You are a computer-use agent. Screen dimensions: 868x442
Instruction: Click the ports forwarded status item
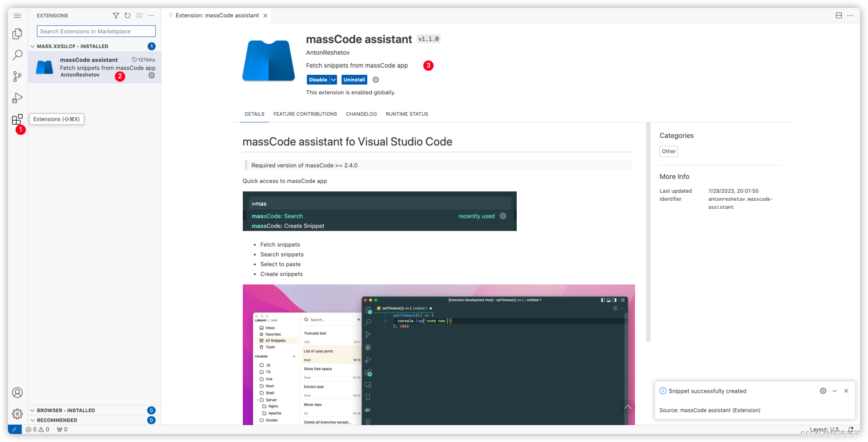coord(62,430)
